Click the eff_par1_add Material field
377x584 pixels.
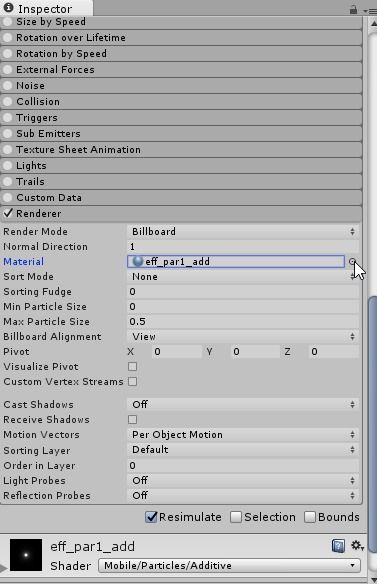click(x=236, y=261)
